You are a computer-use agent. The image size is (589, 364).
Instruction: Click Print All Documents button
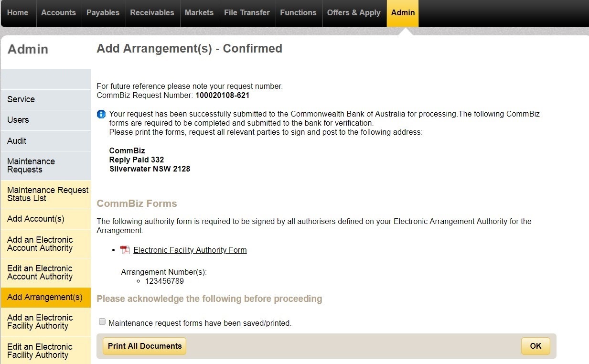145,346
